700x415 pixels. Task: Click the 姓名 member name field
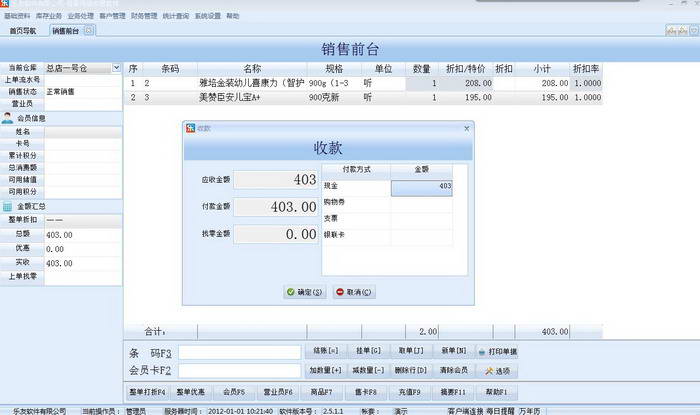83,132
